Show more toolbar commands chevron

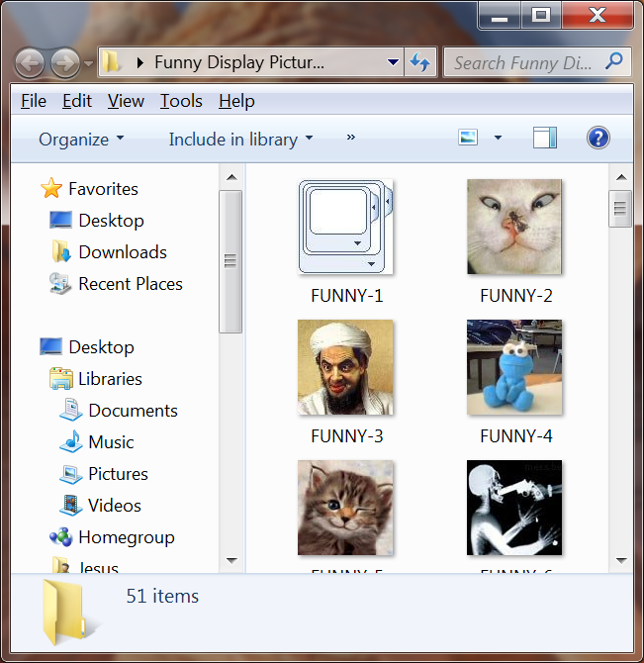[x=350, y=139]
